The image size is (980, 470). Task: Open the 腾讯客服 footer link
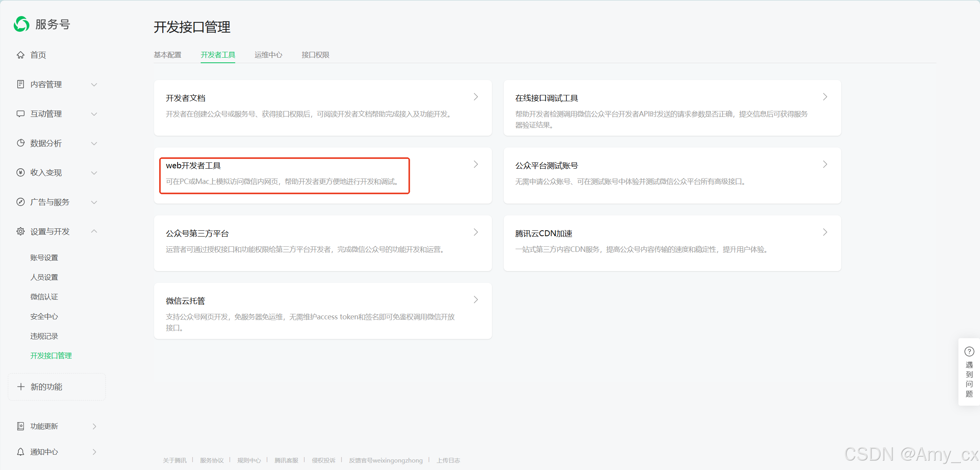click(x=287, y=460)
